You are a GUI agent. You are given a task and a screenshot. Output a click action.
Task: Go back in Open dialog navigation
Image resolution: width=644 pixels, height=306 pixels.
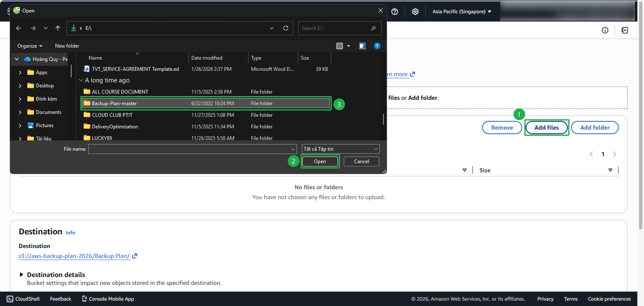(18, 28)
